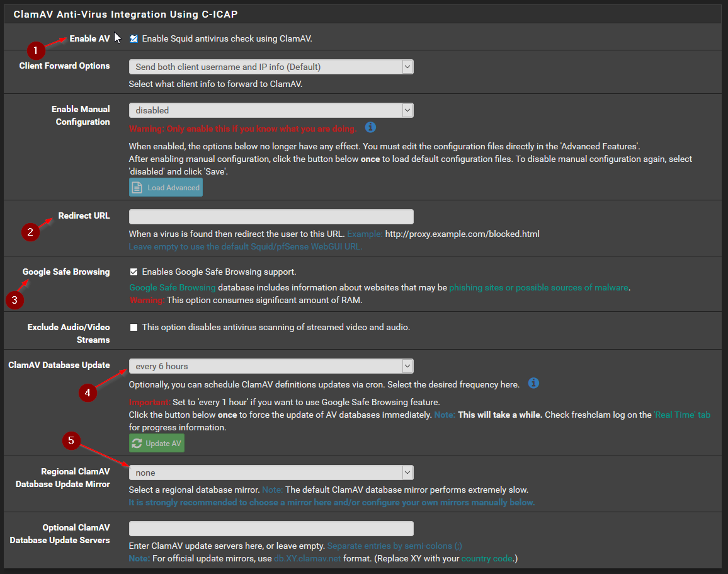Click the green Update AV button
728x574 pixels.
(x=156, y=444)
